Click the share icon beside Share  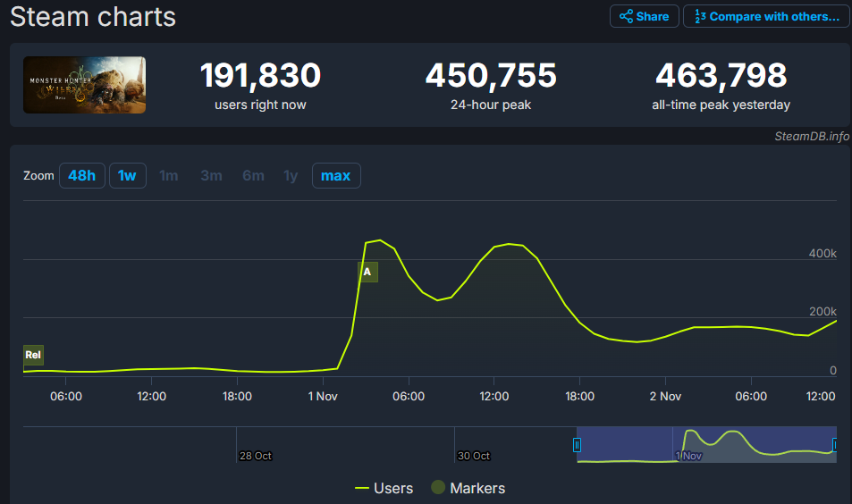point(626,16)
